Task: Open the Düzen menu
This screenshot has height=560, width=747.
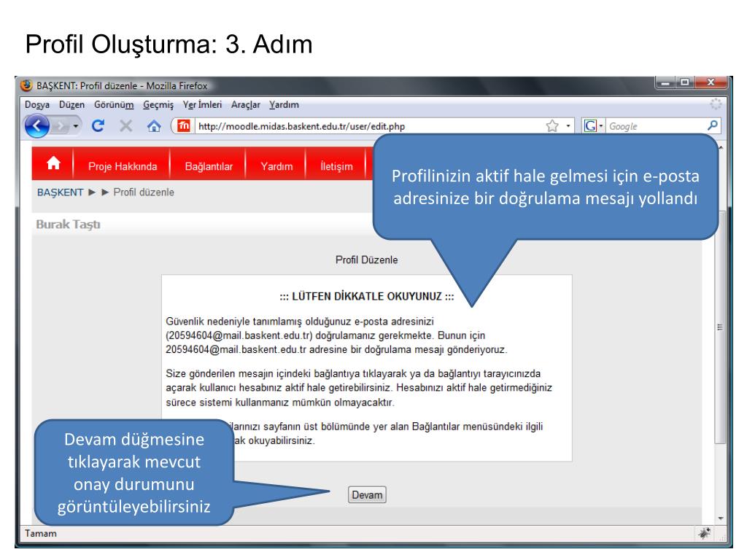Action: point(72,105)
